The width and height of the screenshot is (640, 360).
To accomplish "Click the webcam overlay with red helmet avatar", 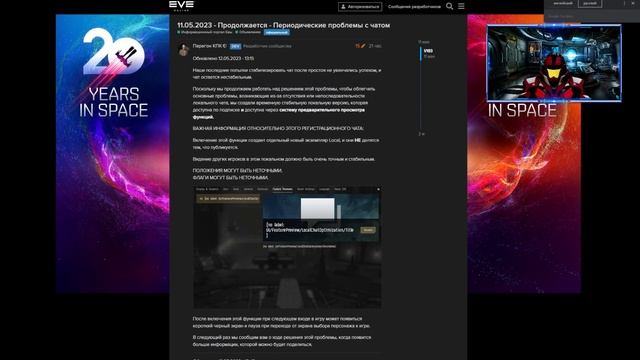I will coord(554,62).
